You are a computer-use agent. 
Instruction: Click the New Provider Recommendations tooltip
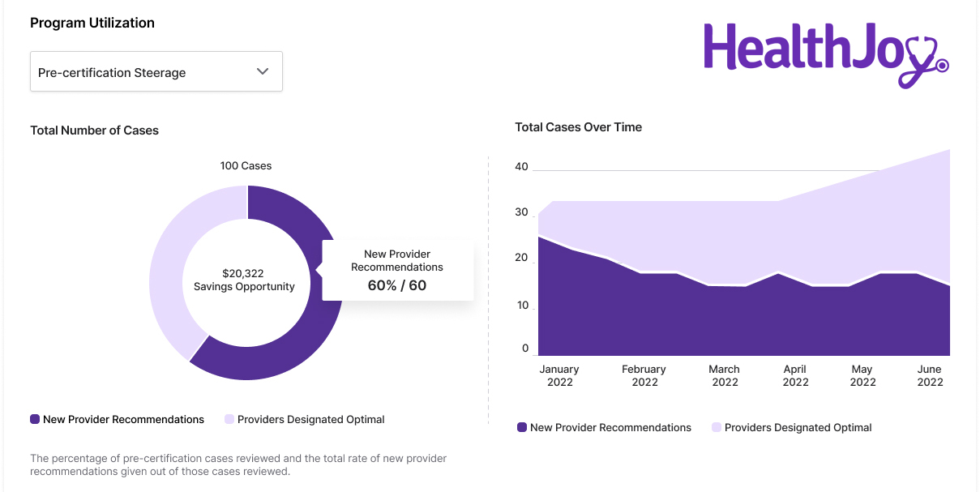click(x=397, y=270)
